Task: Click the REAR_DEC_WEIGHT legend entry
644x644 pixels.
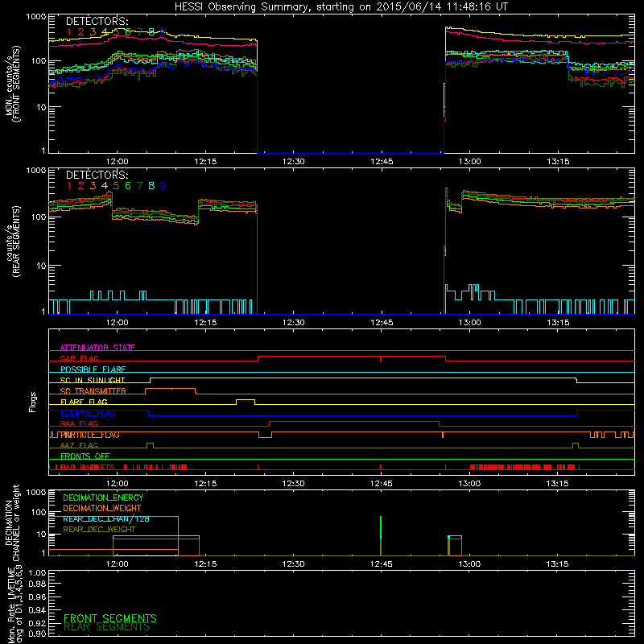Action: click(99, 530)
